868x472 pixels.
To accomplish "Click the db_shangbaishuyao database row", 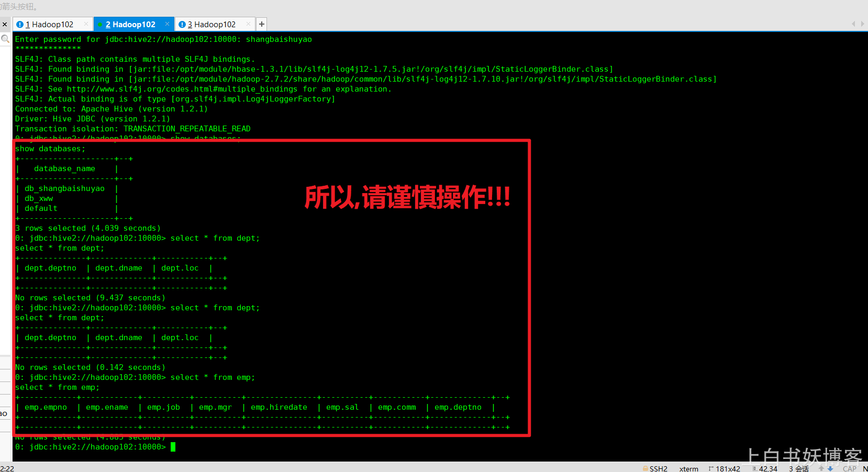I will coord(64,188).
